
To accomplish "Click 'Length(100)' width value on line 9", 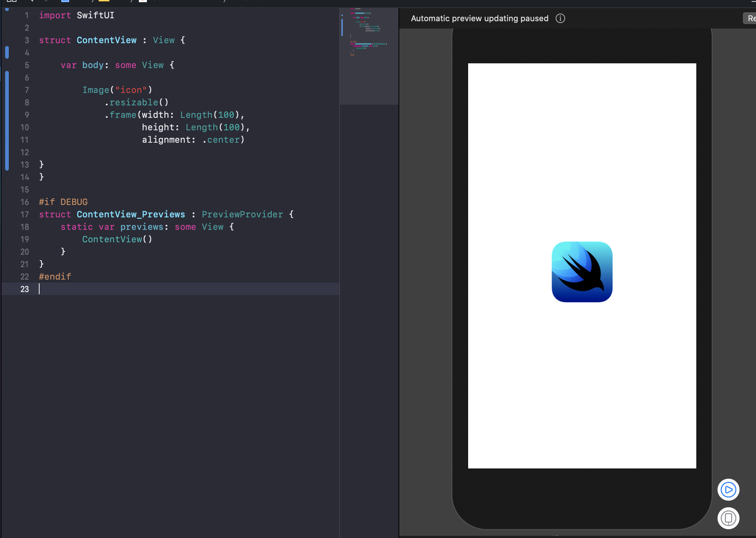I will (210, 115).
